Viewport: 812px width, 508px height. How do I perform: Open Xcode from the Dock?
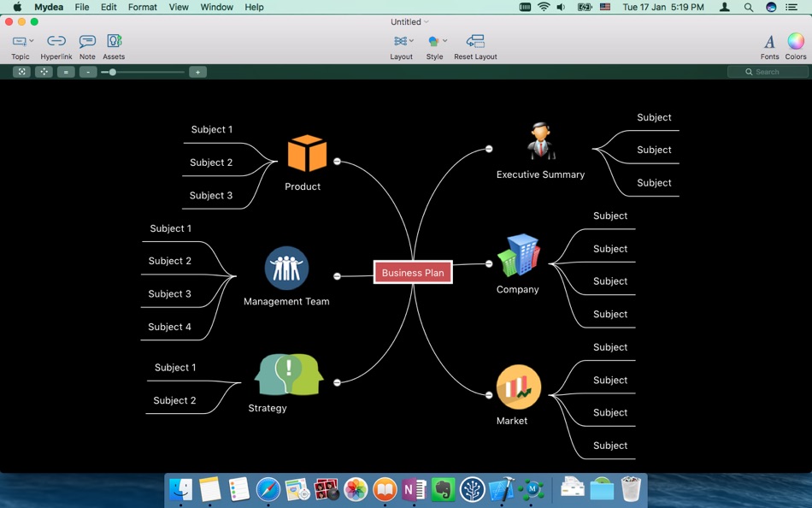[501, 489]
